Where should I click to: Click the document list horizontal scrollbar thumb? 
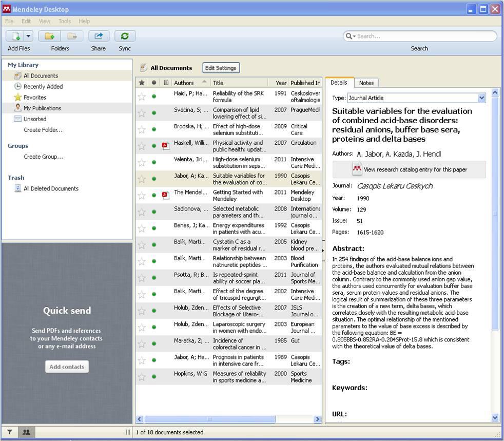(x=209, y=419)
